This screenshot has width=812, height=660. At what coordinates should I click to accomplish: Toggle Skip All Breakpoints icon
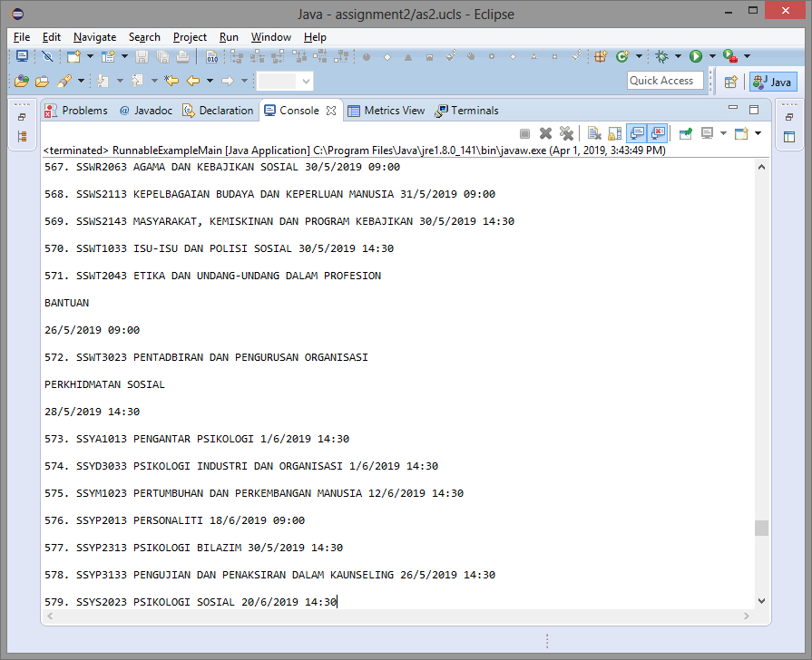pos(47,56)
